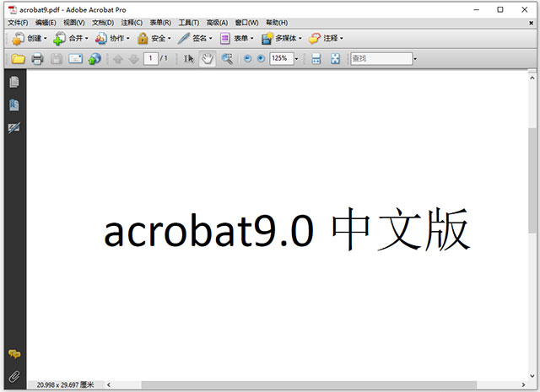Screen dimensions: 540x392
Task: Open the zoom percentage dropdown arrow
Action: 296,59
